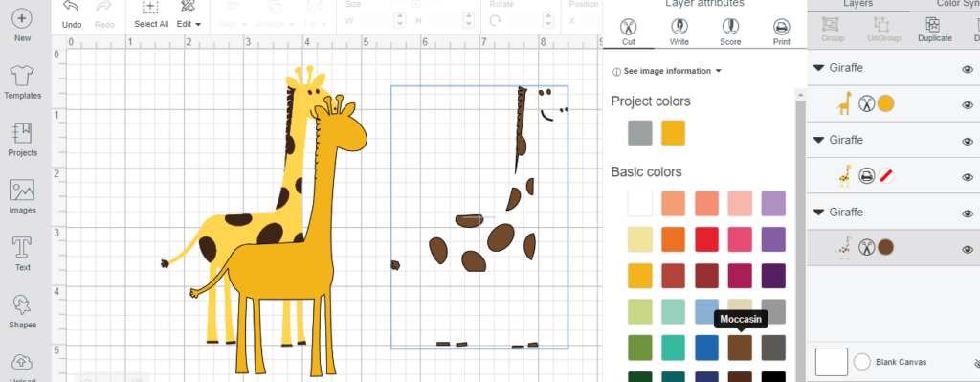Choose the Score operation icon

pos(730,32)
